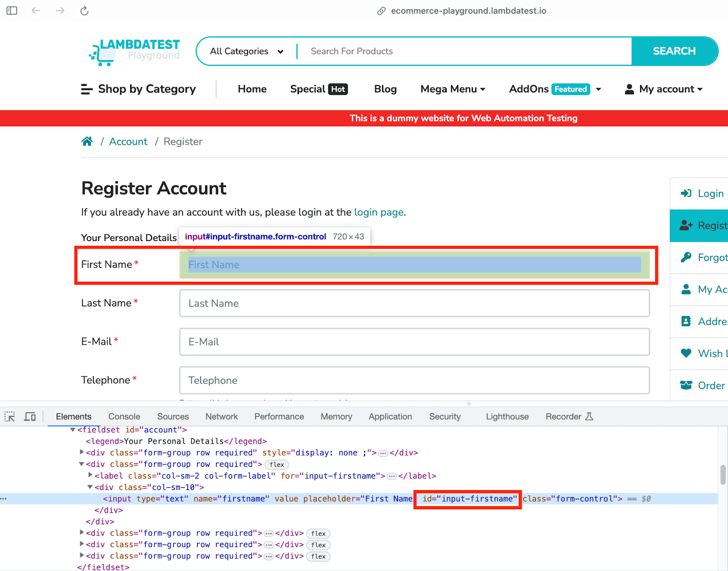Open the Application tab

tap(390, 416)
